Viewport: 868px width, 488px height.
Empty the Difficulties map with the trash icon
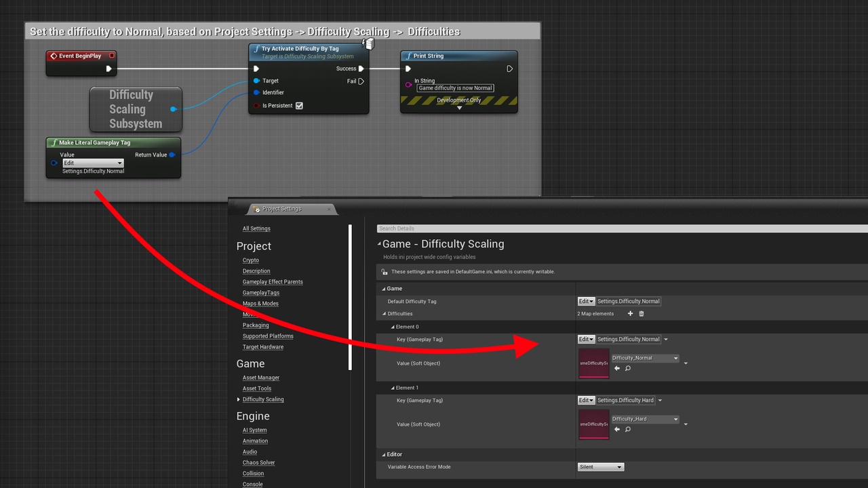642,314
